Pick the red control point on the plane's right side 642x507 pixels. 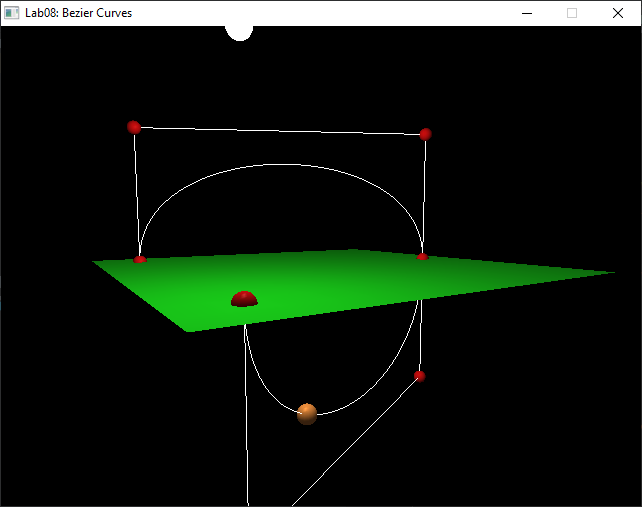pyautogui.click(x=422, y=257)
